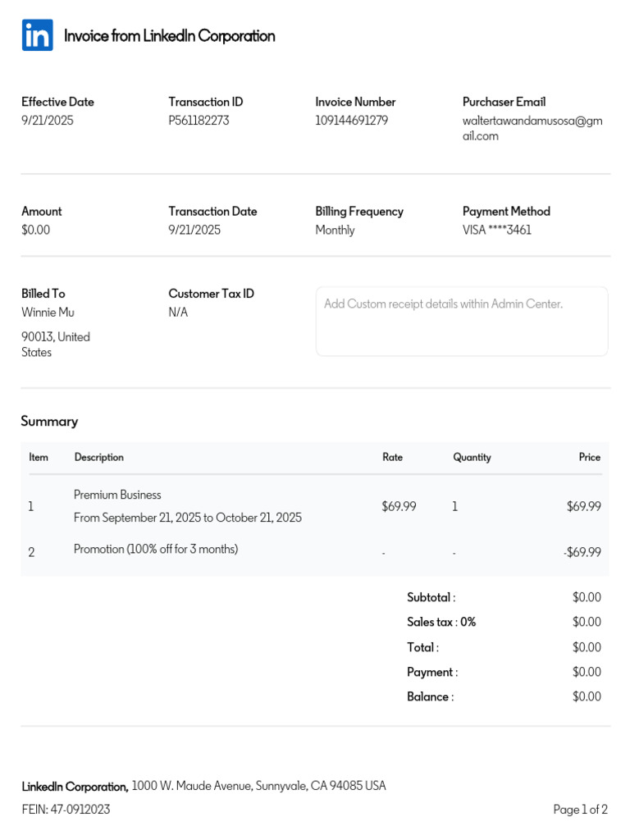This screenshot has width=630, height=840.
Task: Click the Invoice Number label
Action: click(355, 102)
